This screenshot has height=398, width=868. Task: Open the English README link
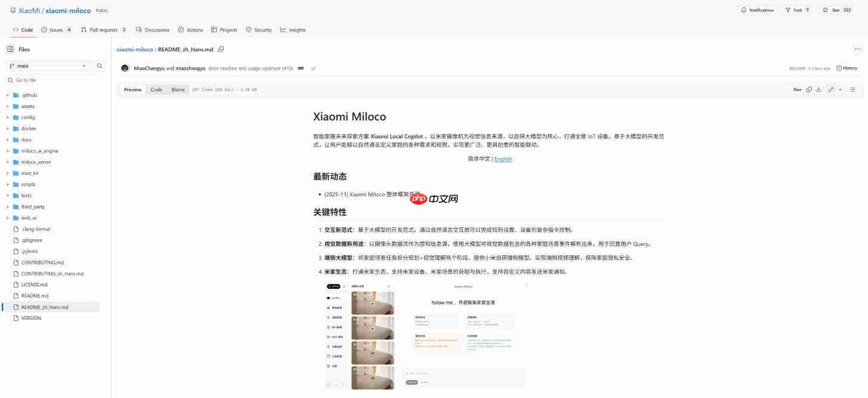pyautogui.click(x=503, y=159)
